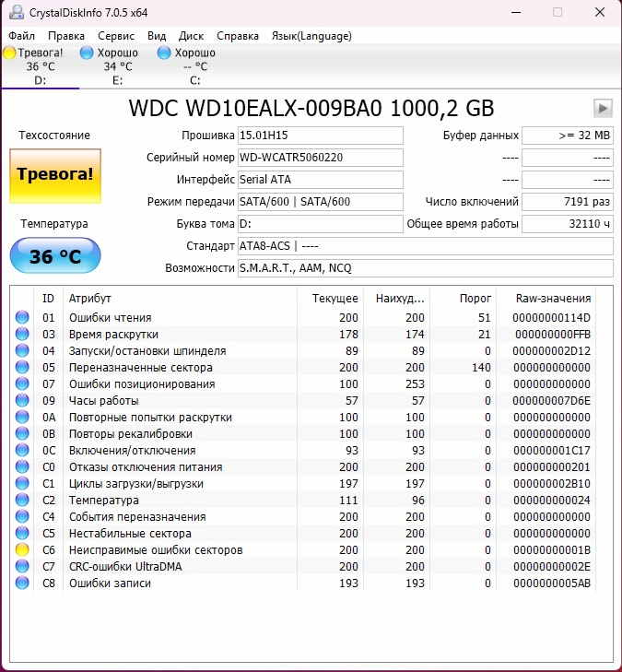Click yellow warning icon for C6 Неисправимые ошибки секторов
The image size is (622, 672).
22,549
